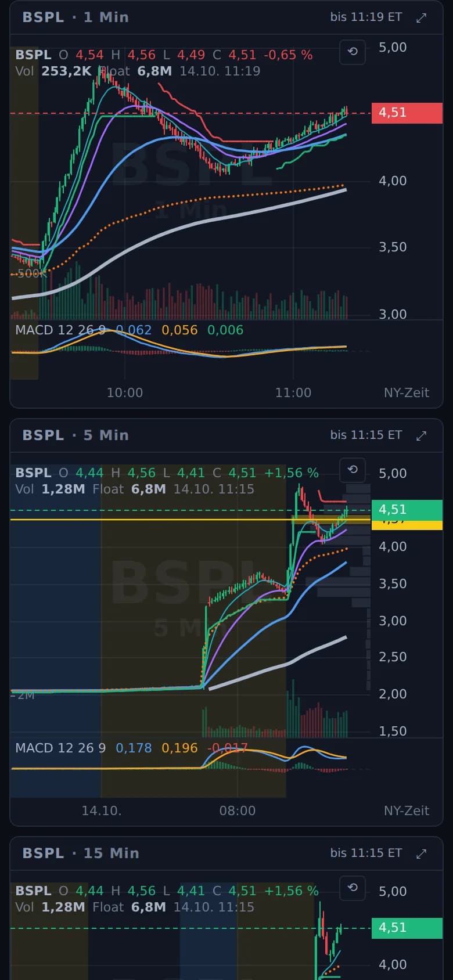Click the 2M volume scale label on 5 Min chart
Screen dimensions: 453x980
click(x=25, y=696)
